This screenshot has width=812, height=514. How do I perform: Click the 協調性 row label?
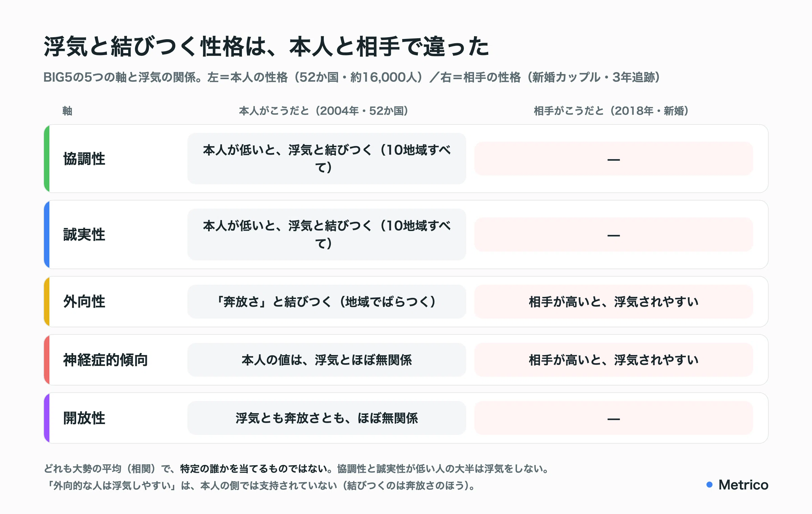[84, 159]
